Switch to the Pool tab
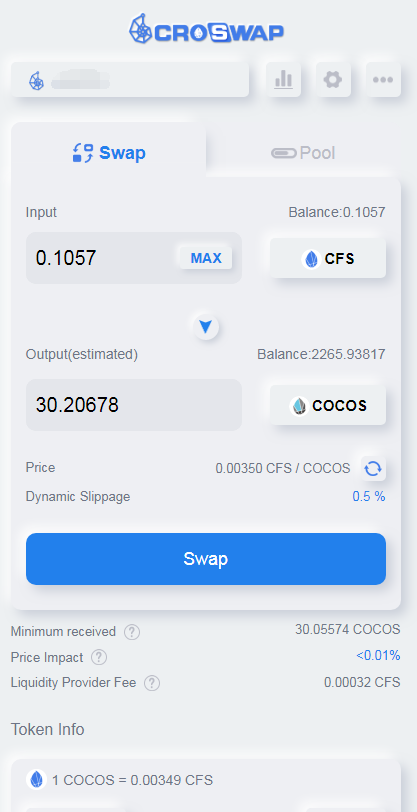Image resolution: width=417 pixels, height=812 pixels. [x=304, y=153]
